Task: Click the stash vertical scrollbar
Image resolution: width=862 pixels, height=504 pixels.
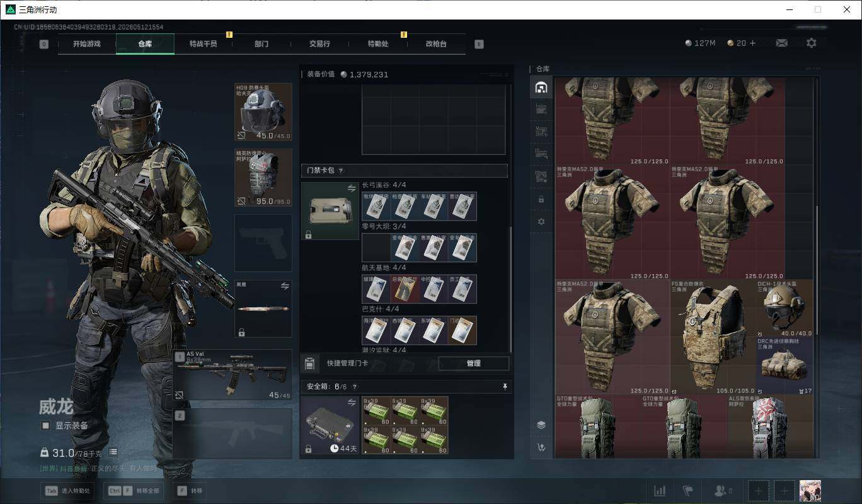Action: pos(817,271)
